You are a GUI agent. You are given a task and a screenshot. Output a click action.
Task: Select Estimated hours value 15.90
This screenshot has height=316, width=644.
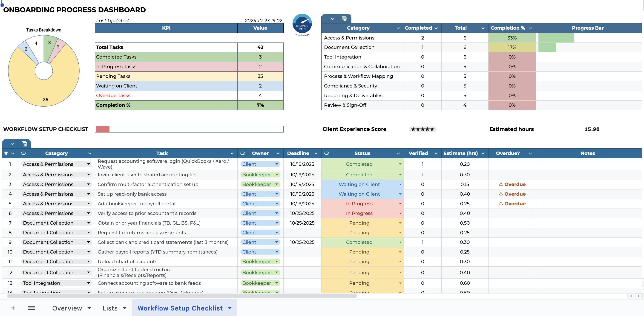592,129
